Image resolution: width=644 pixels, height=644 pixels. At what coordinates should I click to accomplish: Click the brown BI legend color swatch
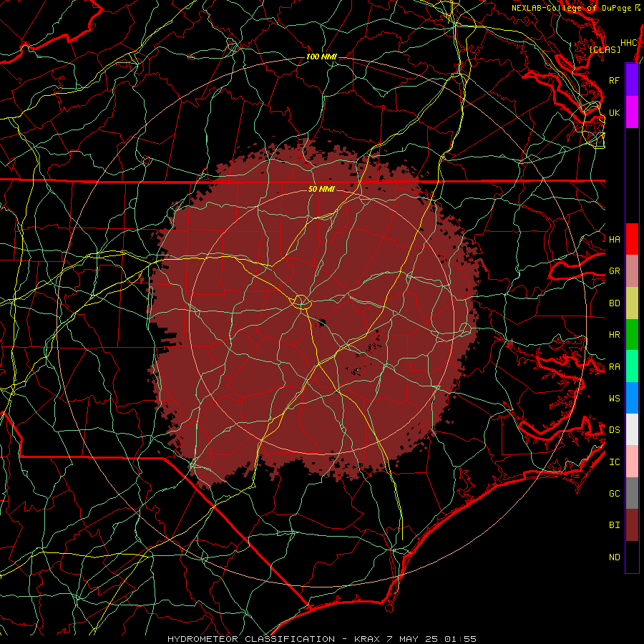632,525
